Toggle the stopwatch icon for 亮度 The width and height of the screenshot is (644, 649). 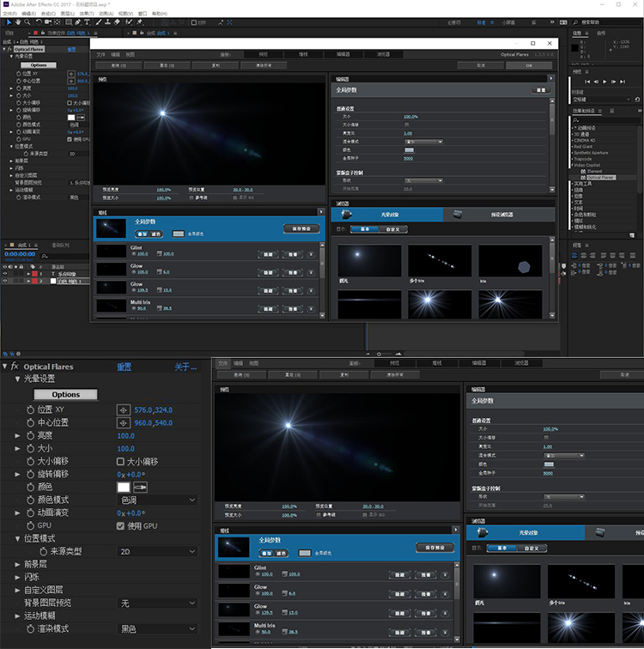click(x=30, y=435)
